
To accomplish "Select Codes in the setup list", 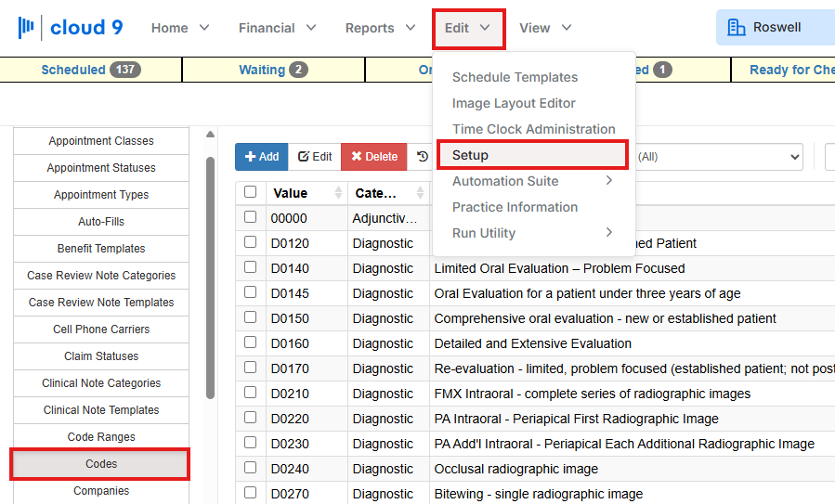I will [101, 464].
